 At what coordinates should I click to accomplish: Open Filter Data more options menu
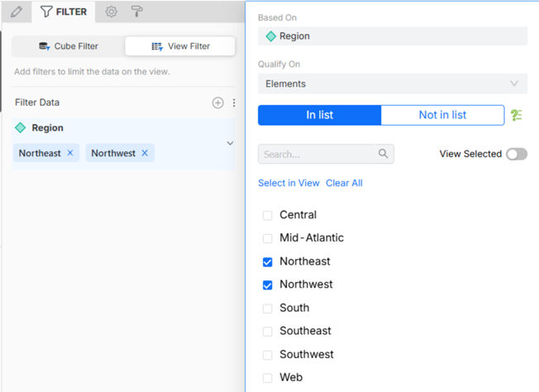coord(234,103)
